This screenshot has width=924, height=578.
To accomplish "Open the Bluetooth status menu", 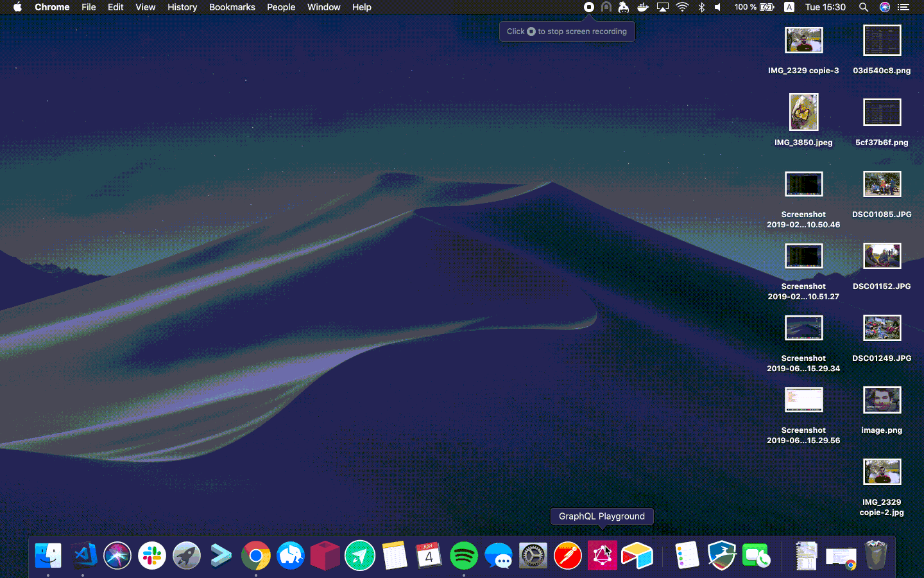I will 701,7.
